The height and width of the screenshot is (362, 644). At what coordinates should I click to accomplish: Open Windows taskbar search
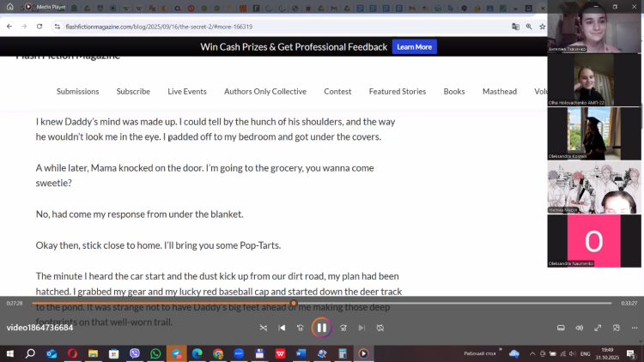[30, 353]
